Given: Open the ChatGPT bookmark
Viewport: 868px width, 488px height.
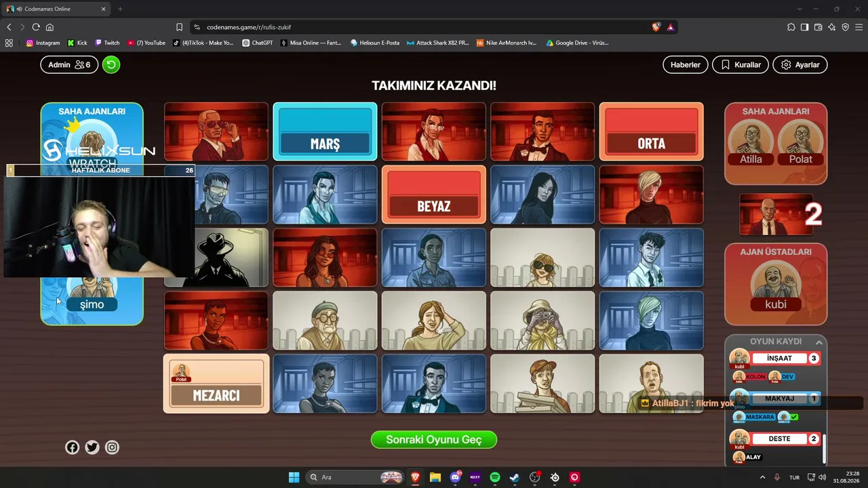Looking at the screenshot, I should [258, 43].
